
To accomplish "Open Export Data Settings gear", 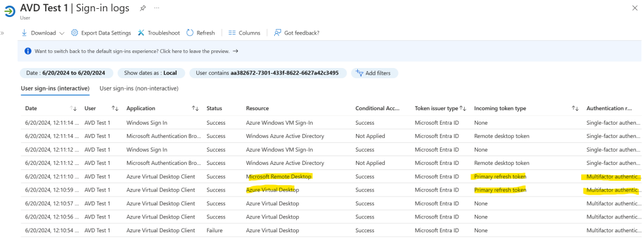I will click(74, 33).
